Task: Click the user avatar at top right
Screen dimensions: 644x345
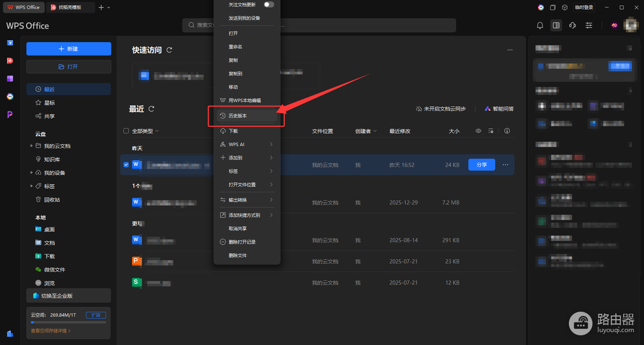Action: [x=631, y=25]
